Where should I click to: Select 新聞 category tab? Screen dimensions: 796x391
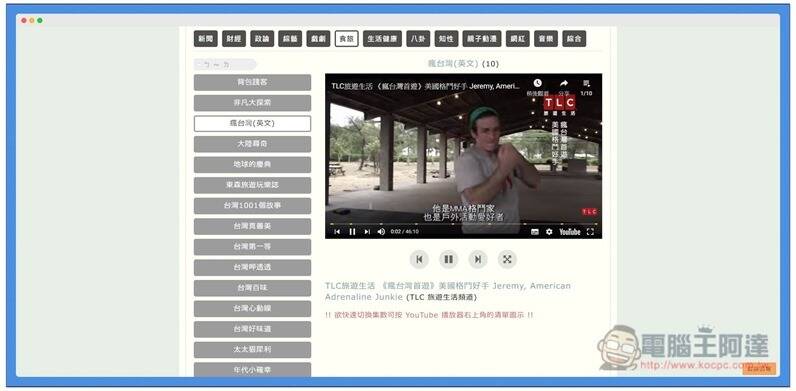click(206, 39)
